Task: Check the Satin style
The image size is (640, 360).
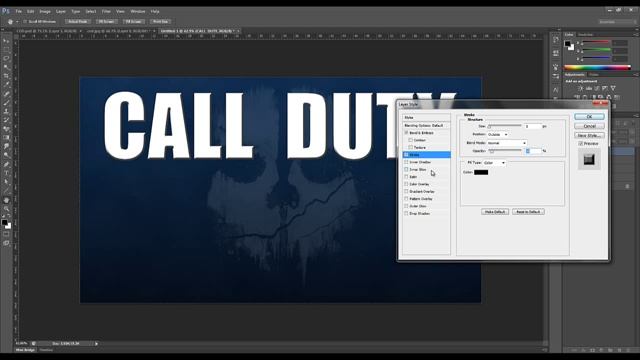Action: [406, 177]
